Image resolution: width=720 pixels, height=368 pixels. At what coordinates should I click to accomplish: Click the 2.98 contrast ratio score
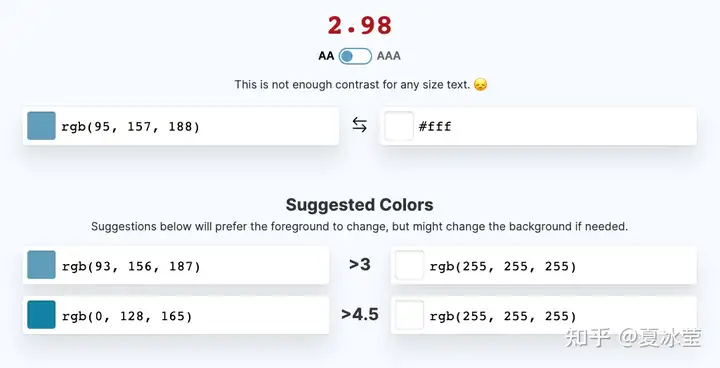click(360, 25)
